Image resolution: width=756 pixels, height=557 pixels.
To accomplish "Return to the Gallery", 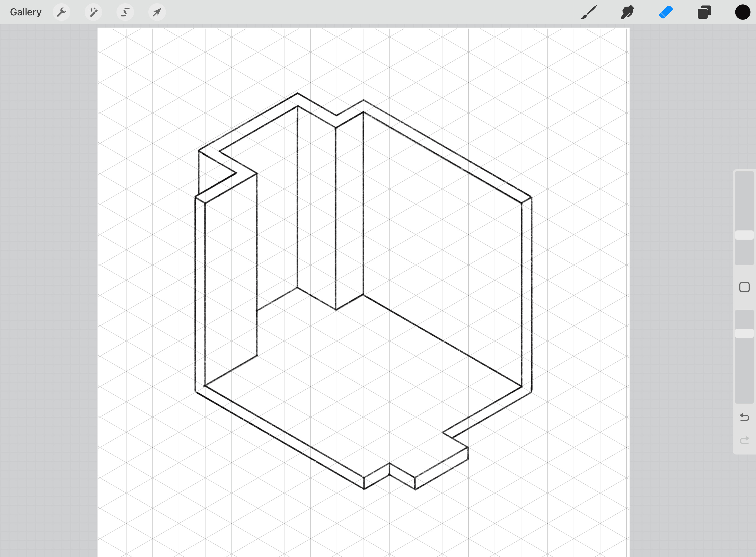I will (x=26, y=12).
